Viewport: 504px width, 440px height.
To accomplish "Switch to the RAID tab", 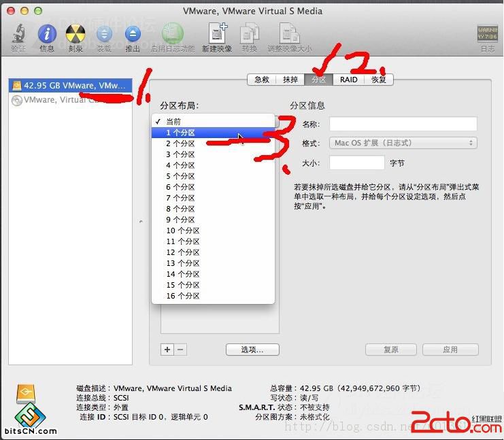I will (349, 80).
